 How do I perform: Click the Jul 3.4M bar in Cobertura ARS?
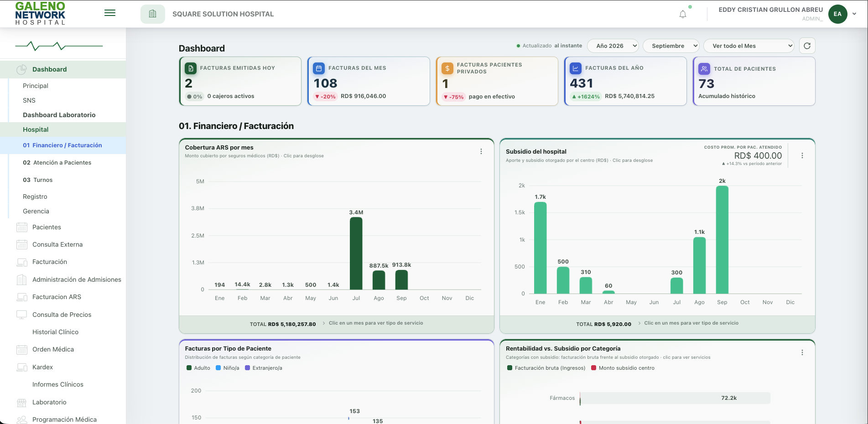click(356, 253)
